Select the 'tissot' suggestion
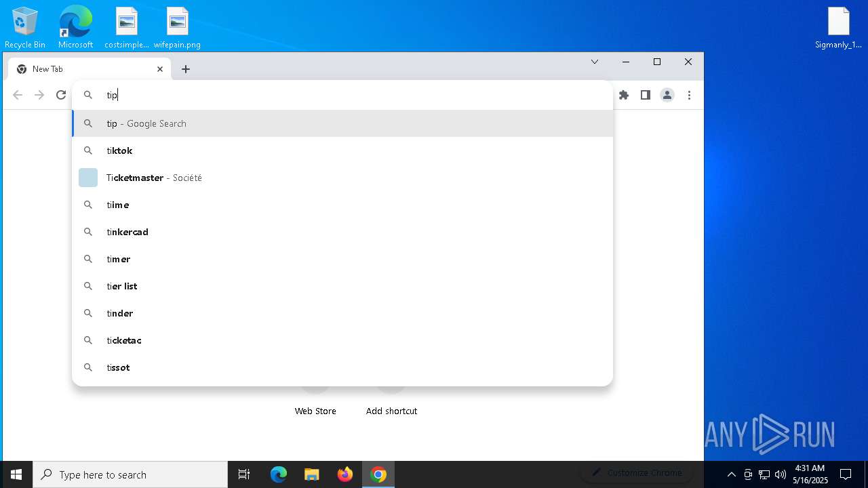This screenshot has height=488, width=868. tap(342, 367)
